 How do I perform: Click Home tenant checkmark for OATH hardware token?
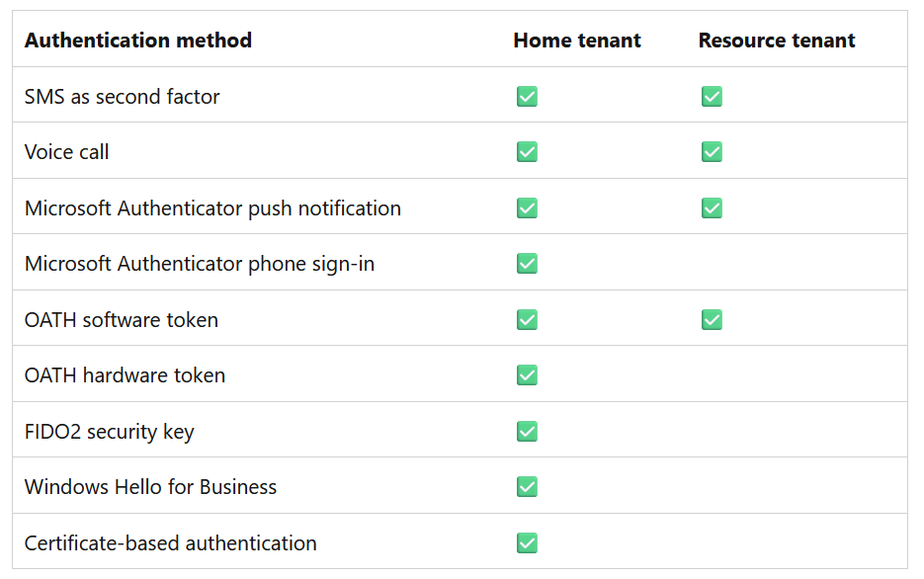[527, 375]
